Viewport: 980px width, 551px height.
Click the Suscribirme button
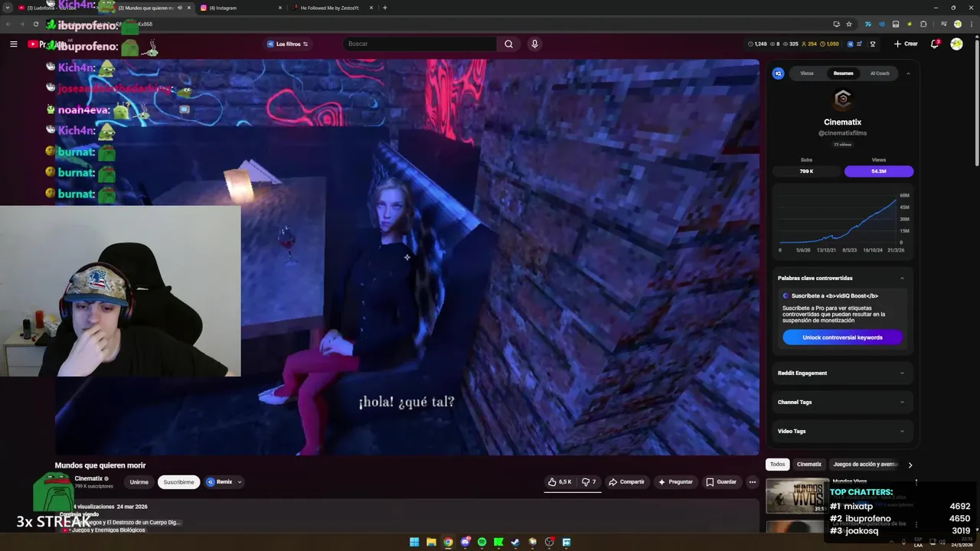coord(178,482)
